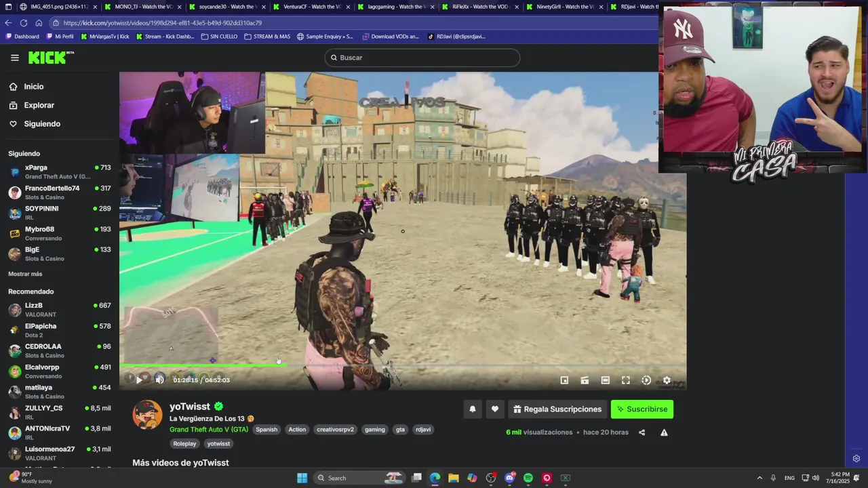
Task: Close the IMG_4051.png tab
Action: 95,7
